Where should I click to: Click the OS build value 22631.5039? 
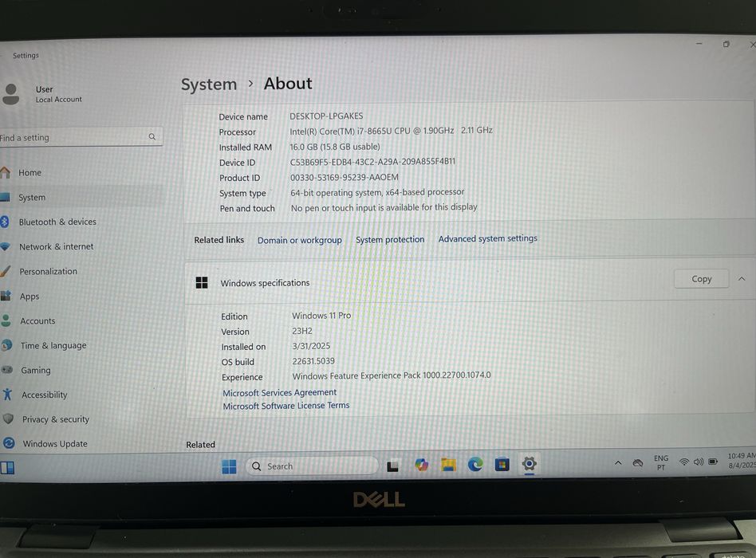(x=313, y=361)
